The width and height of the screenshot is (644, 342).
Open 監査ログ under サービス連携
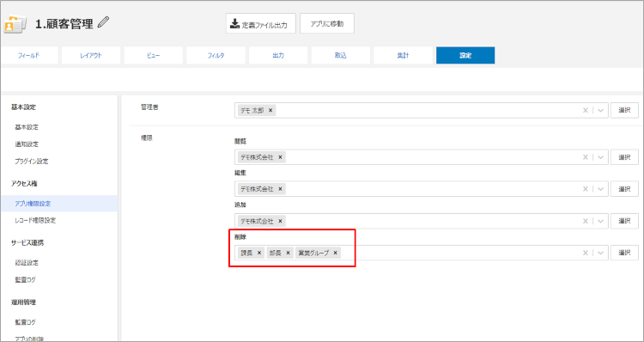(26, 280)
